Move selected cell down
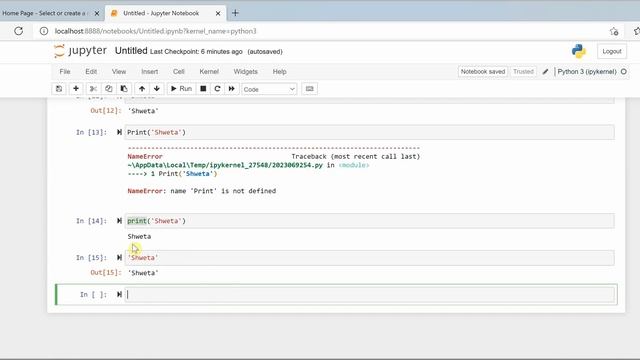640x360 pixels. pos(157,89)
